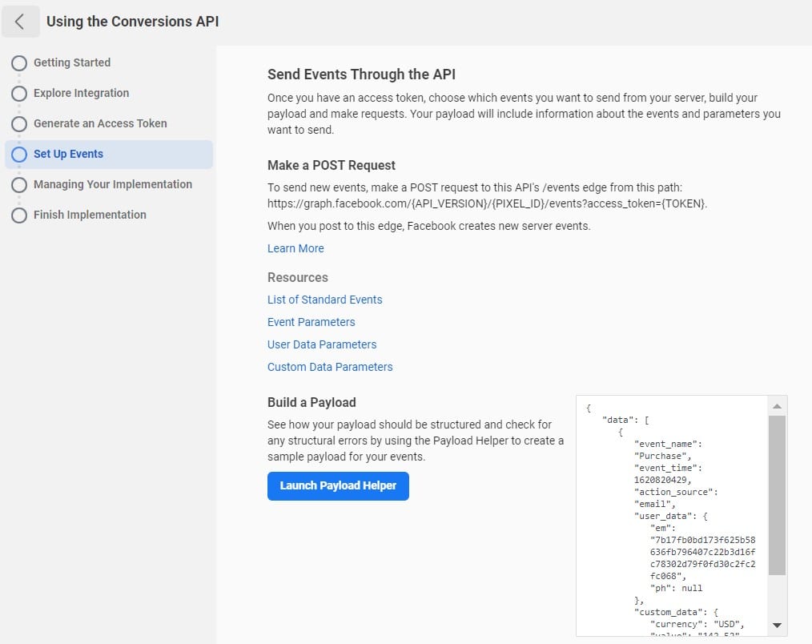Open User Data Parameters link
812x644 pixels.
[x=322, y=344]
